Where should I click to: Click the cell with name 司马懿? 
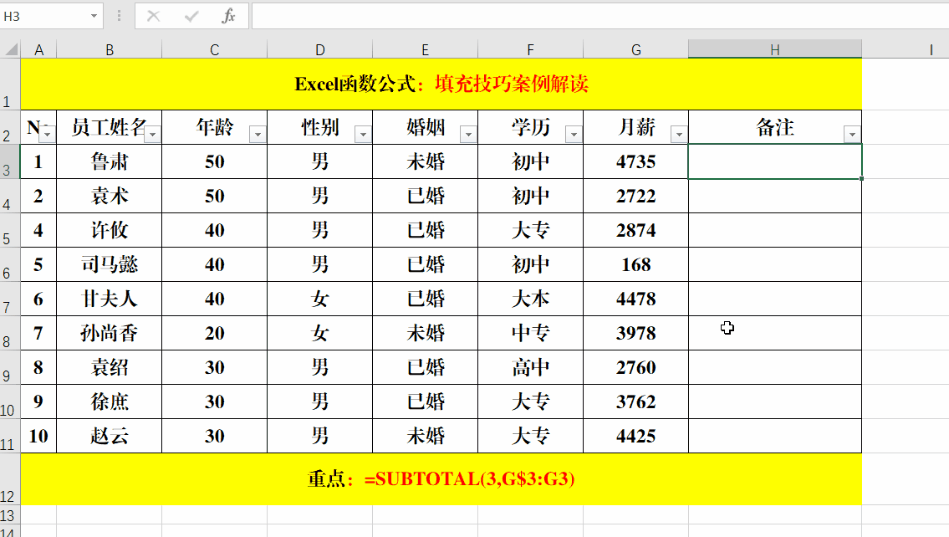point(110,265)
